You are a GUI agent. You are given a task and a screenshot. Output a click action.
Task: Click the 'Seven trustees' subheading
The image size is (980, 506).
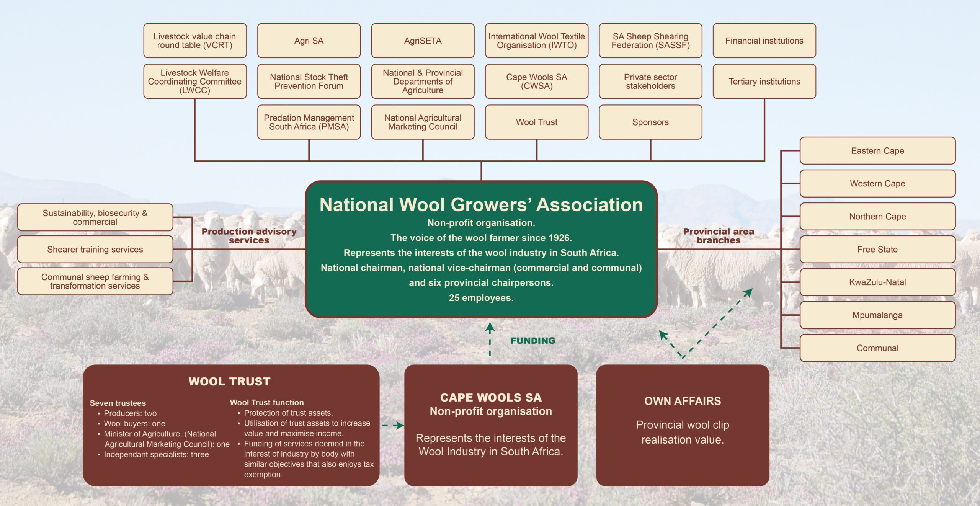118,403
